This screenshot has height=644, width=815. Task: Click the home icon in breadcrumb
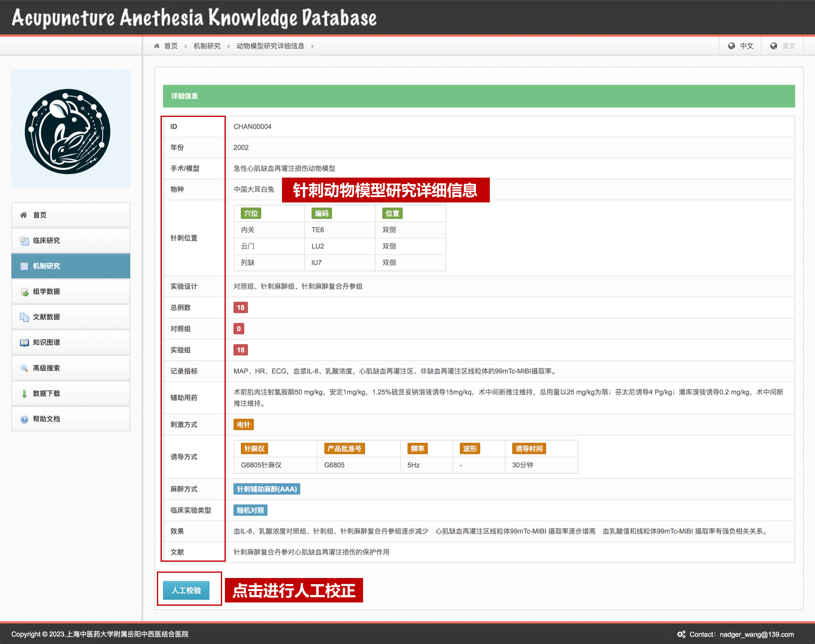pyautogui.click(x=157, y=46)
